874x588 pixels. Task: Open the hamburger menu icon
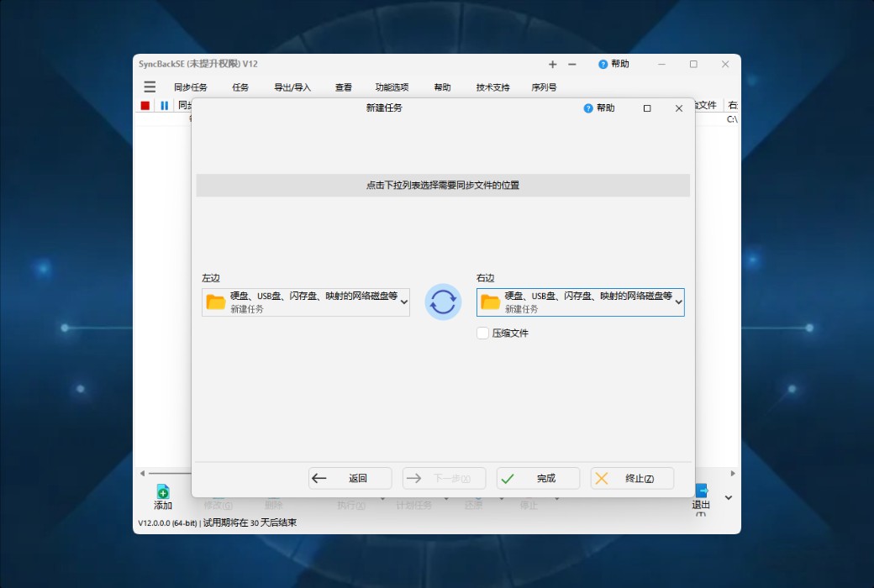pyautogui.click(x=149, y=87)
